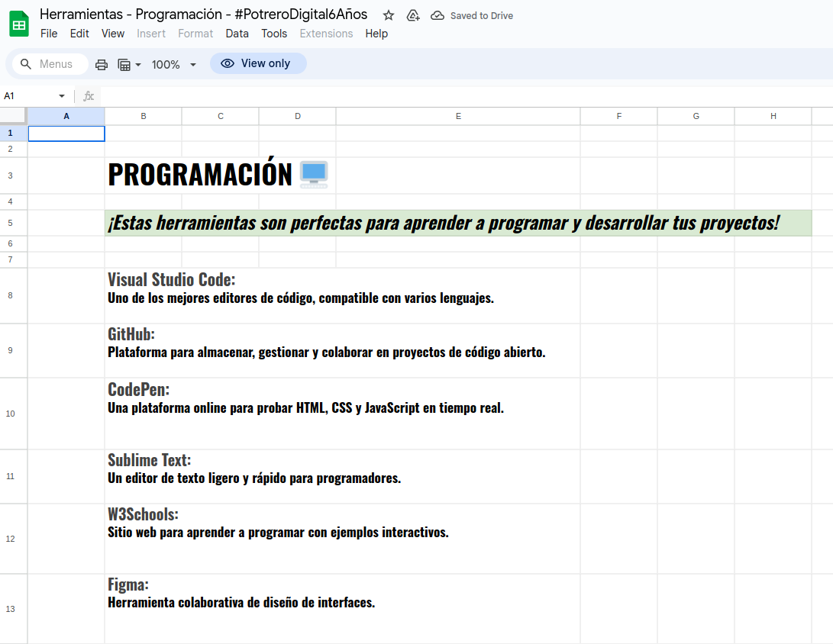833x644 pixels.
Task: Click the document title text
Action: [203, 14]
